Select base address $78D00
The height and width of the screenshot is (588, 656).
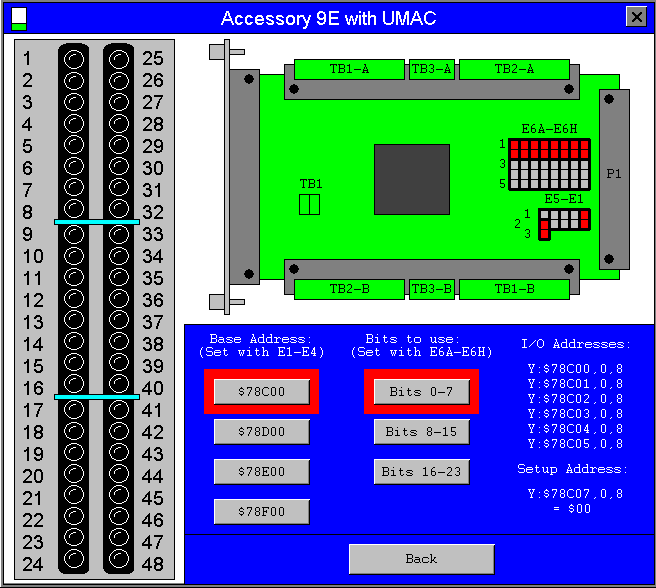point(261,432)
